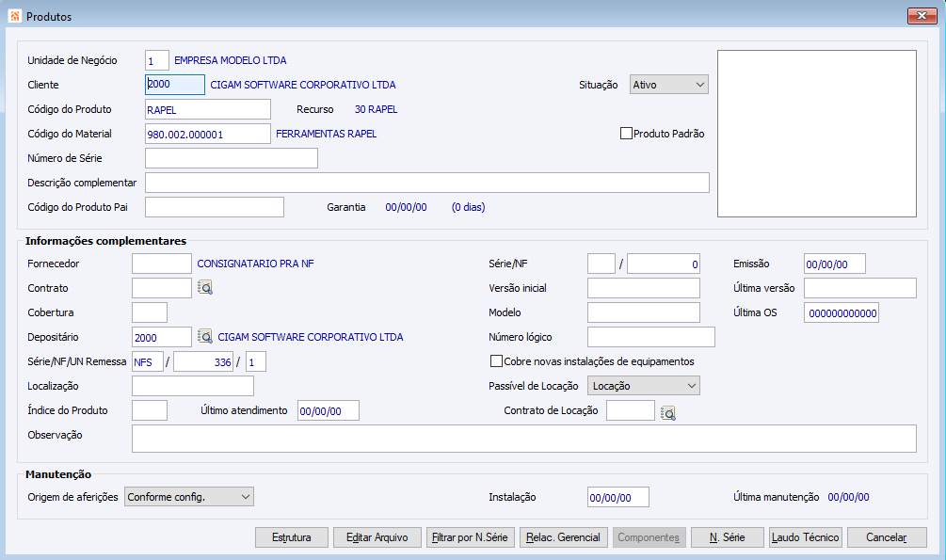Click the Última versão field
Image resolution: width=946 pixels, height=560 pixels.
tap(860, 288)
